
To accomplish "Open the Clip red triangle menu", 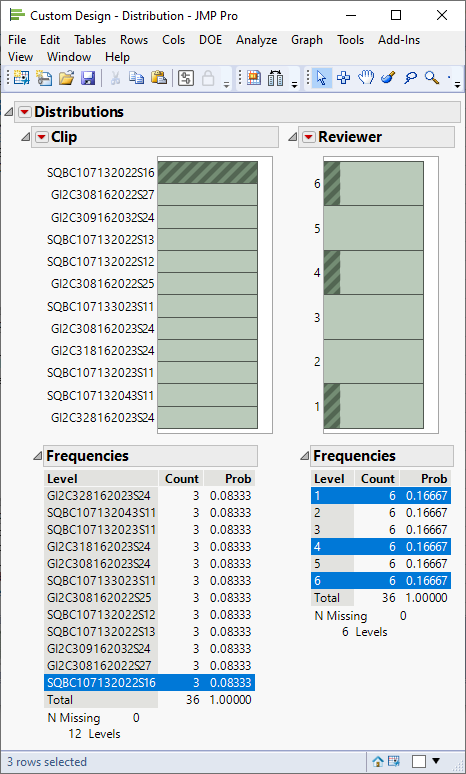I will pos(42,137).
